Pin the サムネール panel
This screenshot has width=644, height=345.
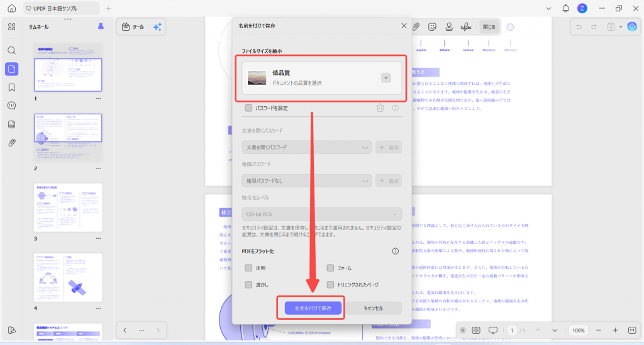pyautogui.click(x=101, y=26)
